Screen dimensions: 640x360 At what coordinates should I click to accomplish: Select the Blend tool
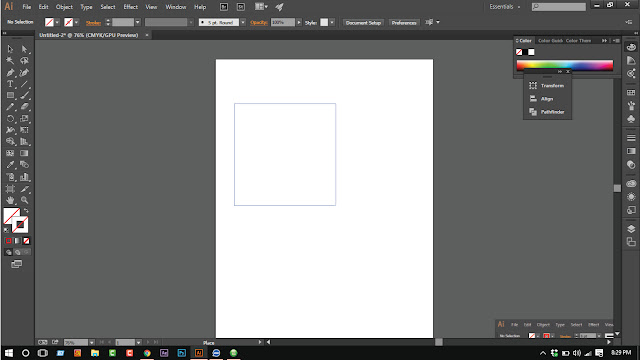point(24,165)
